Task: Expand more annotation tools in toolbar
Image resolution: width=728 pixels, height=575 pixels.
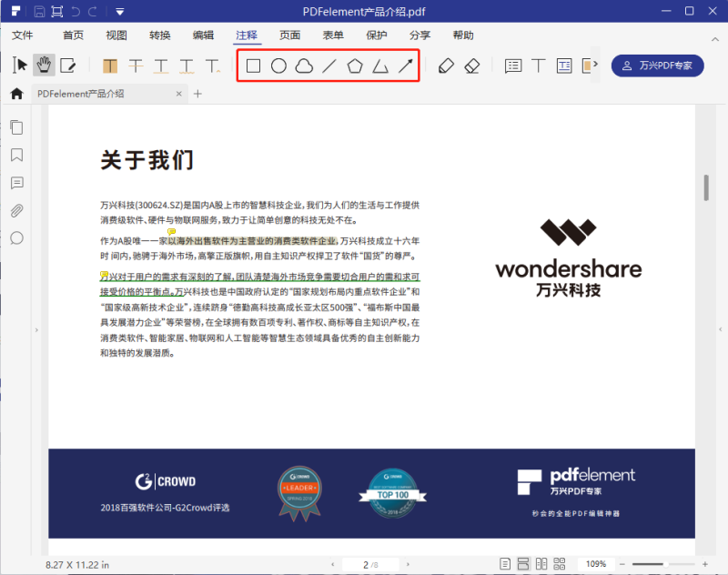Action: pyautogui.click(x=597, y=66)
